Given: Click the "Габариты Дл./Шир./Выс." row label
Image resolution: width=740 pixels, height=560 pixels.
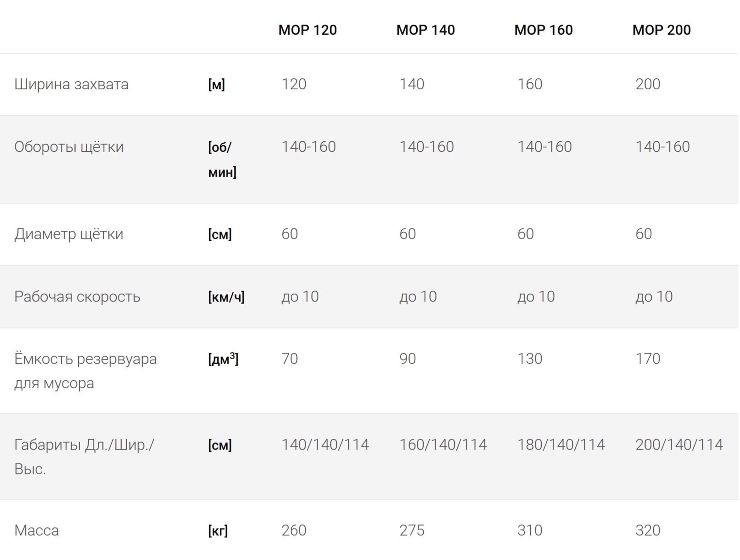Looking at the screenshot, I should pos(84,457).
